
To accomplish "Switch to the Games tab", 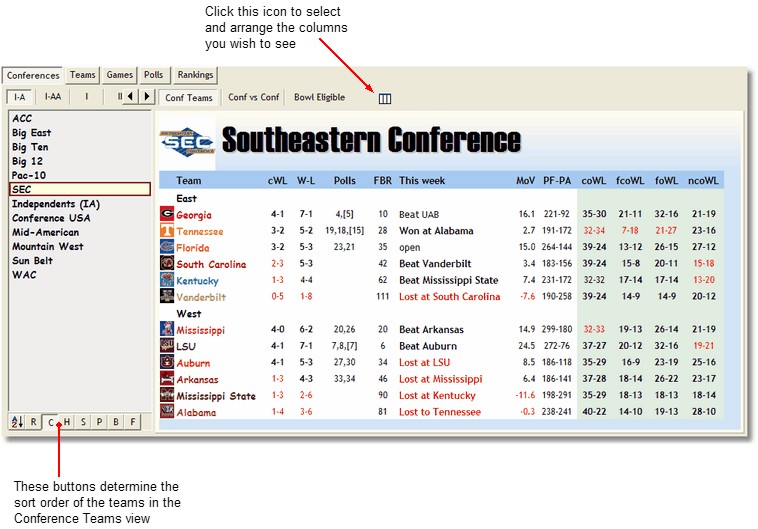I will coord(119,75).
